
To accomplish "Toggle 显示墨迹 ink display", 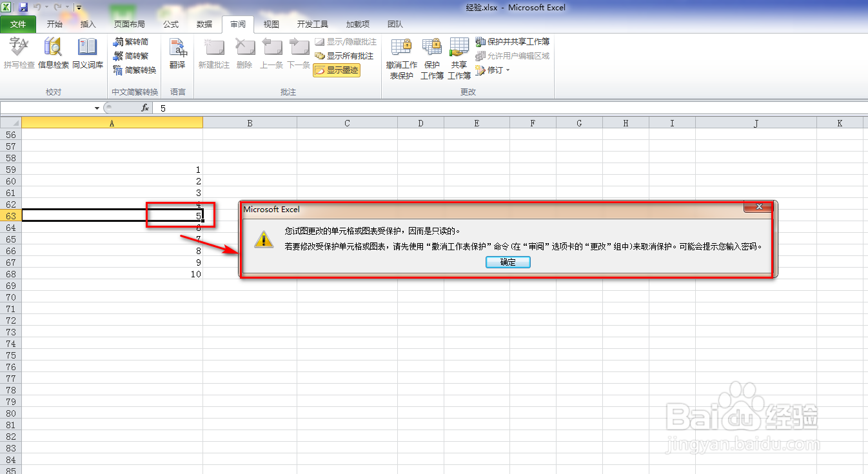I will point(337,70).
